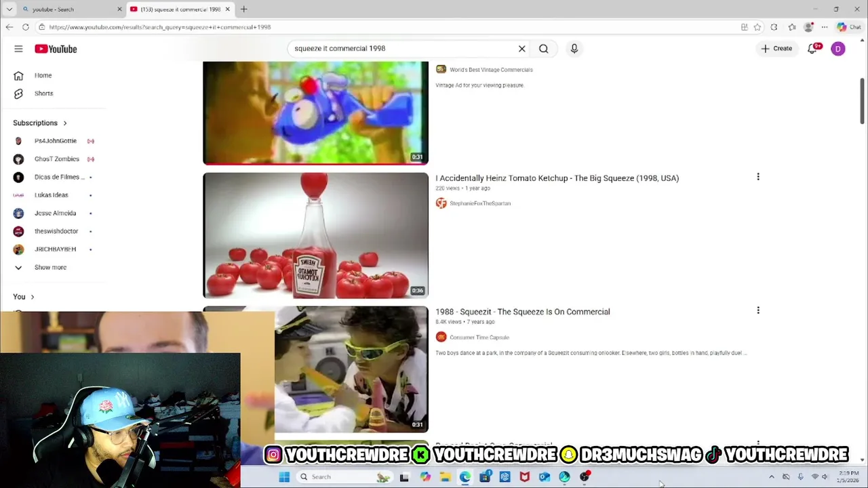Visit StephanieFoxTheSpartan channel
The height and width of the screenshot is (488, 868).
(x=480, y=203)
